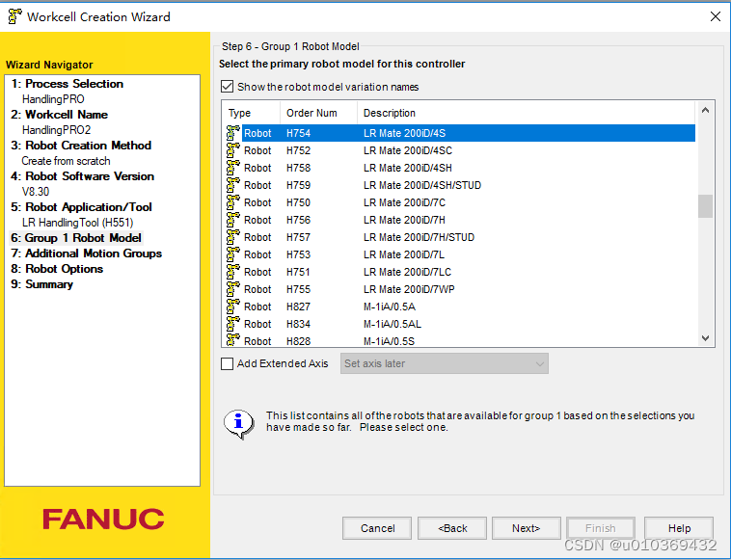
Task: Select LR Mate 200iD/7C description
Action: click(405, 202)
